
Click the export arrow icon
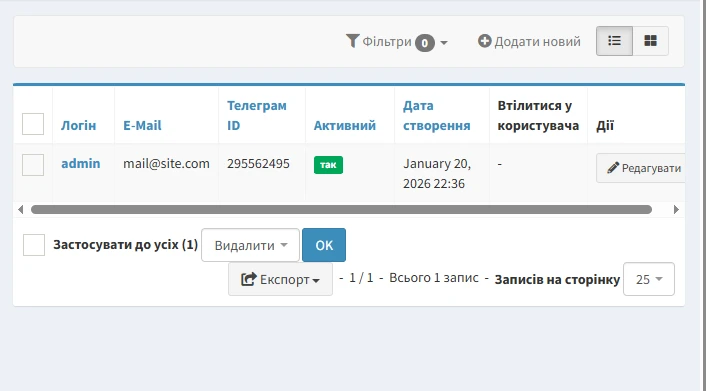[249, 279]
